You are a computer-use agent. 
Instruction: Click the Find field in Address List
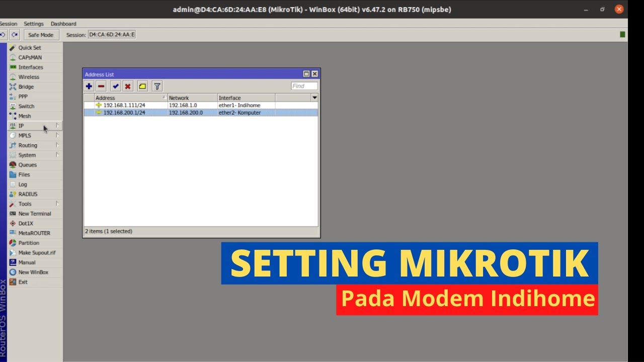tap(304, 86)
